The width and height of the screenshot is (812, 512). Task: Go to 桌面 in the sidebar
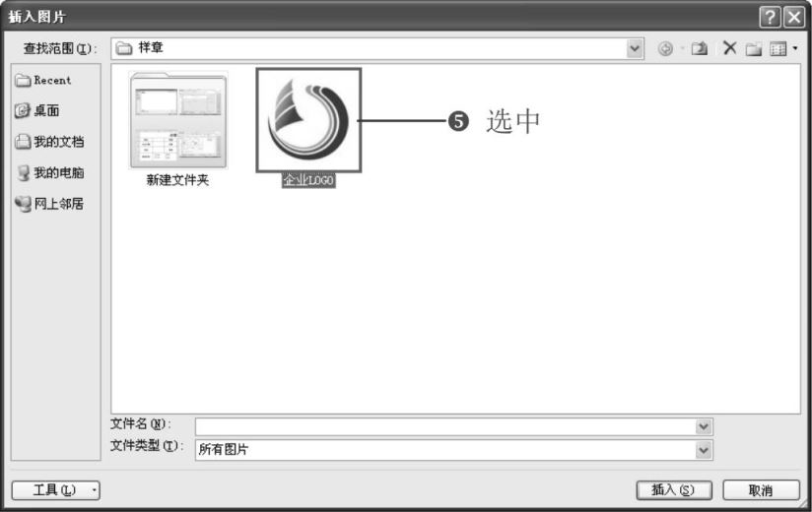tap(36, 110)
